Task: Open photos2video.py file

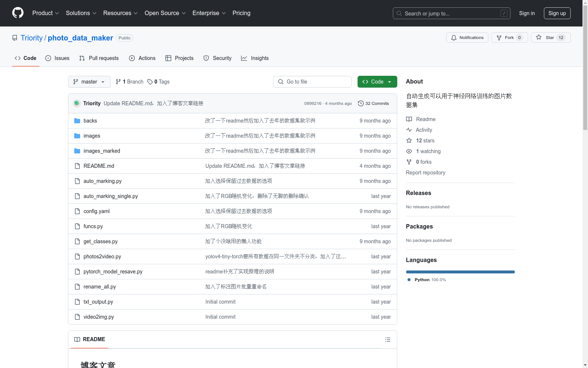Action: point(102,256)
